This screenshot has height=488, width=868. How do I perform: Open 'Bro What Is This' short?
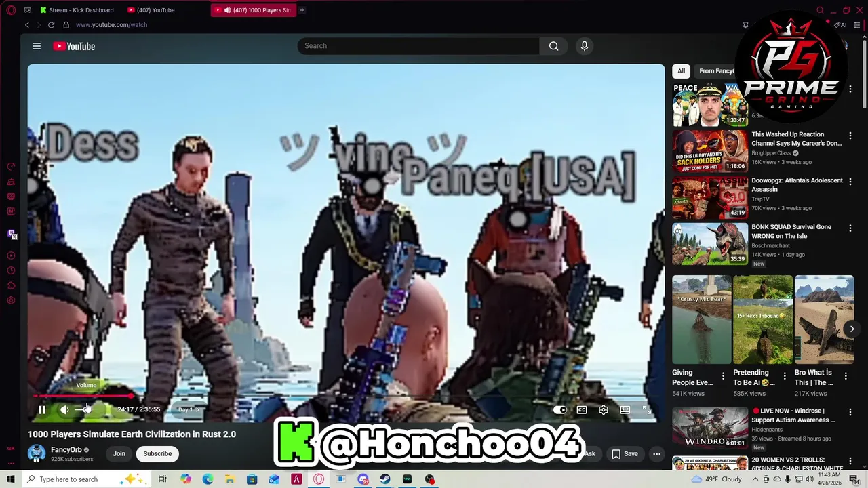point(824,319)
